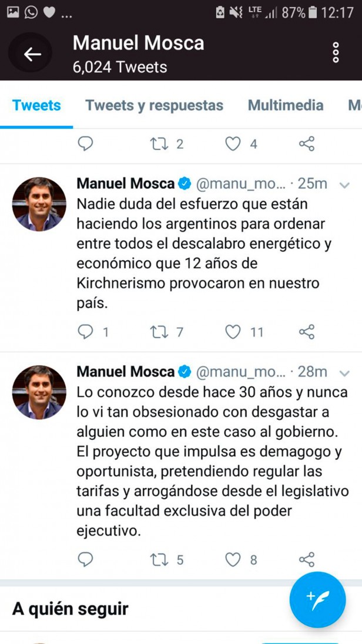
Task: Reply to the 28m tweet about tarifas
Action: click(x=85, y=559)
